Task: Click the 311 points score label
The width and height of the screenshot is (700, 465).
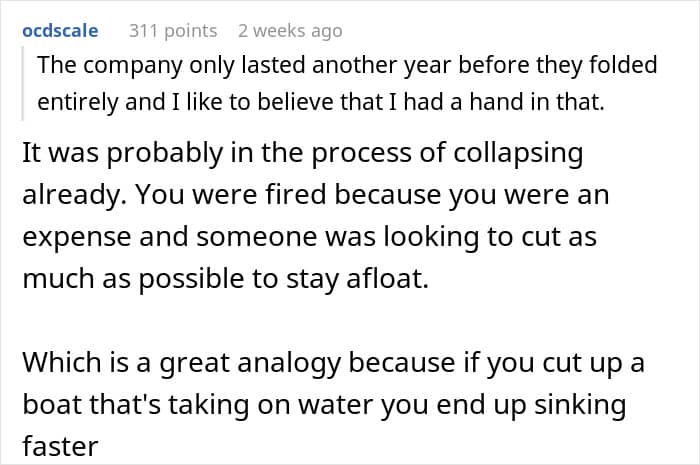Action: point(173,31)
